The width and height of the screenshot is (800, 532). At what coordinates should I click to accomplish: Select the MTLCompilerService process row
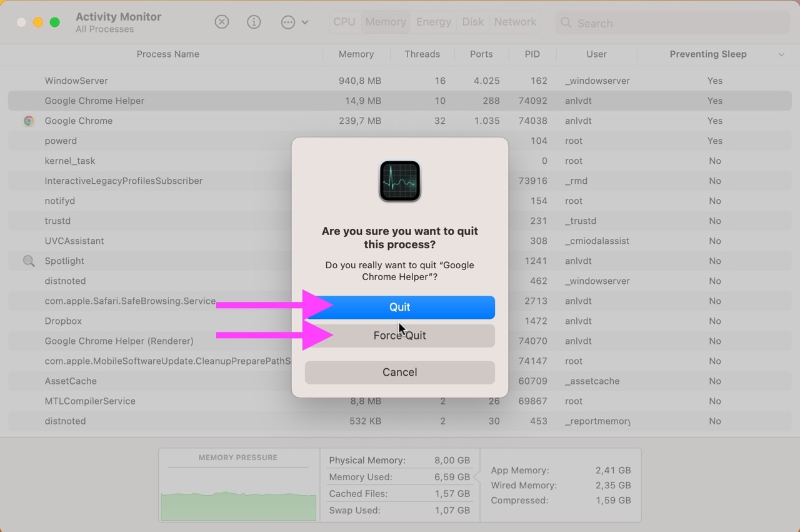(400, 401)
